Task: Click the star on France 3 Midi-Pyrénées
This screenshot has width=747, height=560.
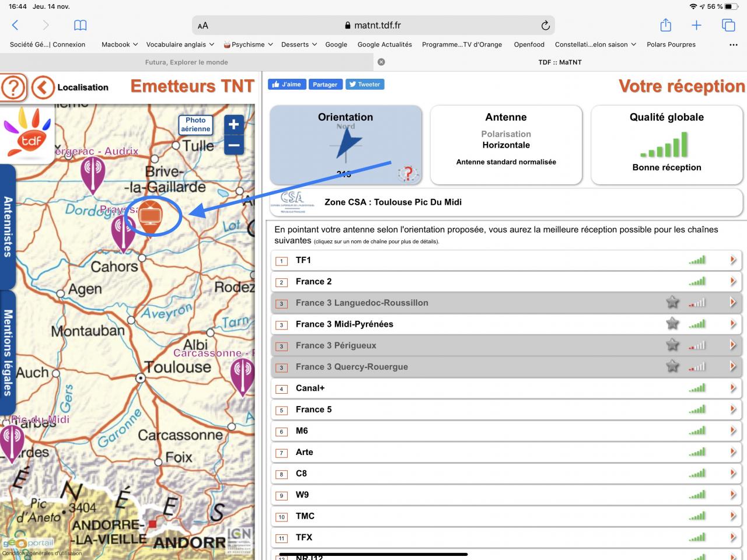Action: pyautogui.click(x=672, y=324)
